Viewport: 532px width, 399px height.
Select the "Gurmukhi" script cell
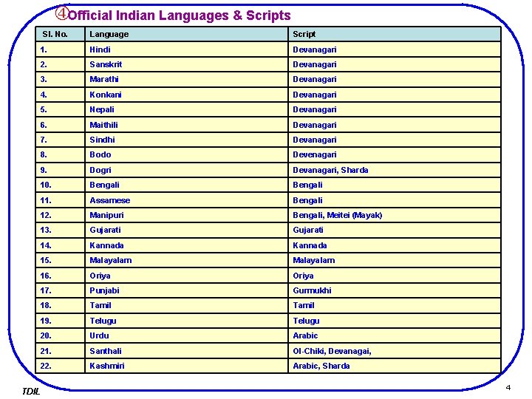pos(395,290)
